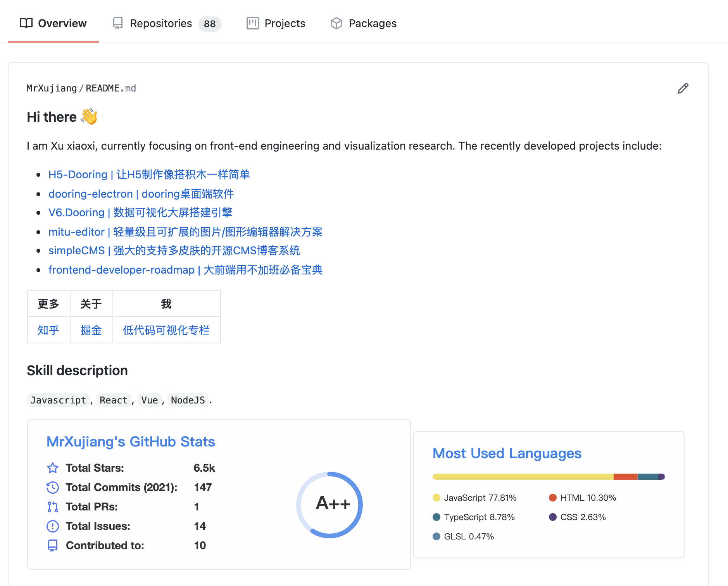The image size is (728, 586).
Task: Open the simpleCMS project link
Action: (174, 250)
